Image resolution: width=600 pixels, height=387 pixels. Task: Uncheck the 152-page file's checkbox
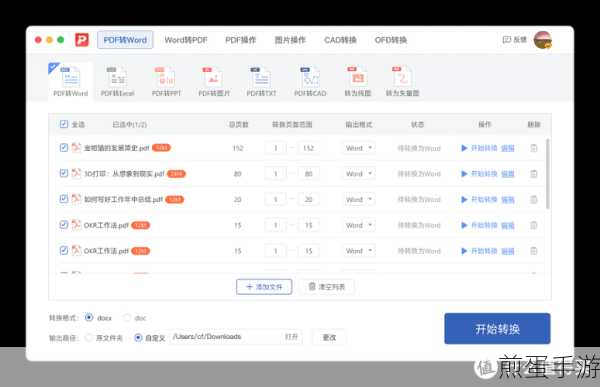coord(64,147)
